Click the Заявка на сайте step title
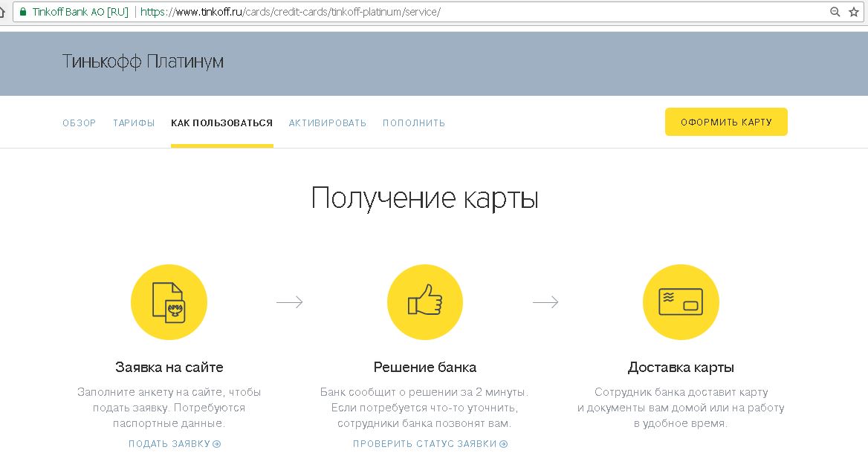The image size is (868, 473). point(169,368)
